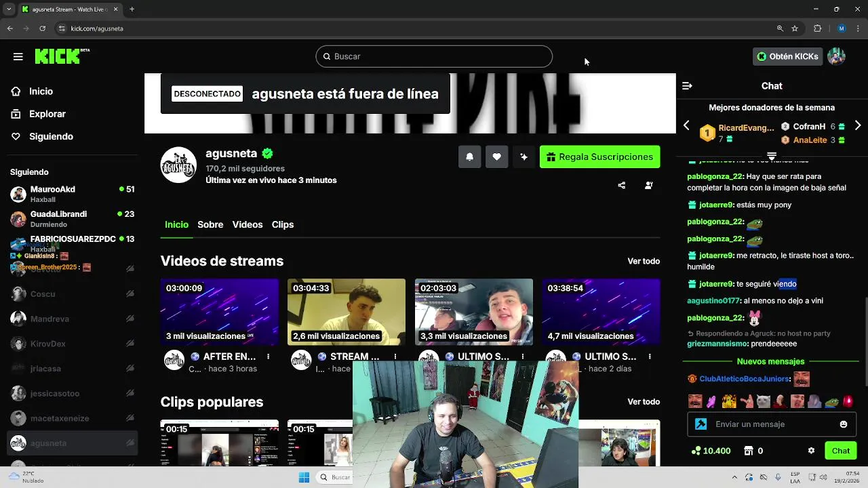
Task: Open options menu of STREAM video
Action: (395, 357)
